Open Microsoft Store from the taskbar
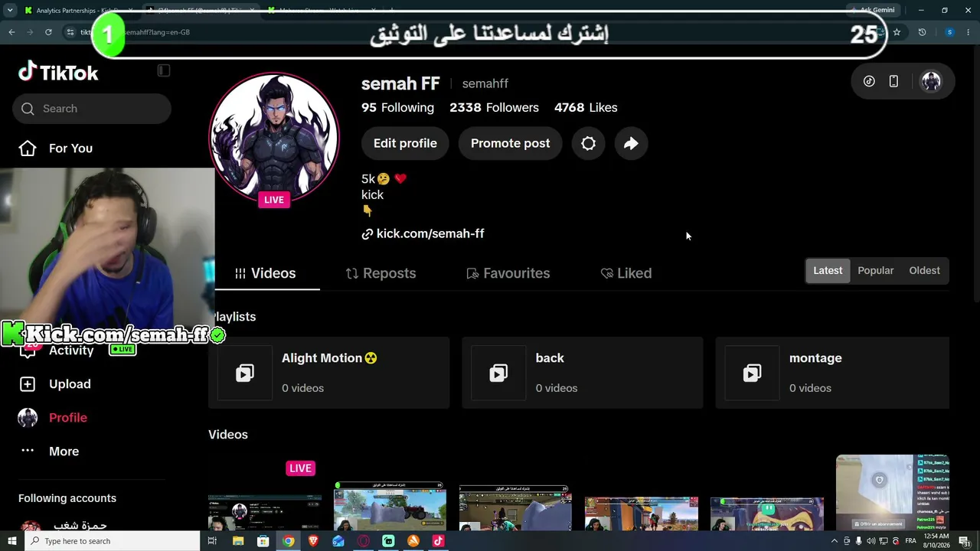The image size is (980, 551). [x=263, y=541]
